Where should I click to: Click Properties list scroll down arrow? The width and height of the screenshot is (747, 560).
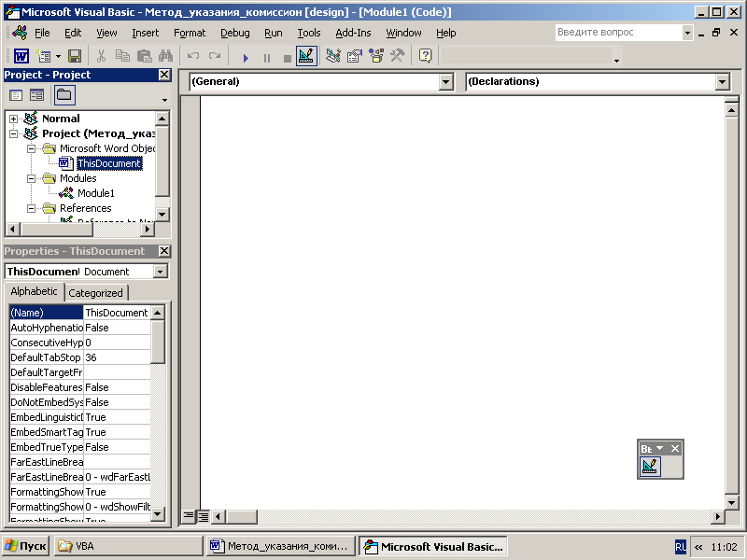pos(158,514)
